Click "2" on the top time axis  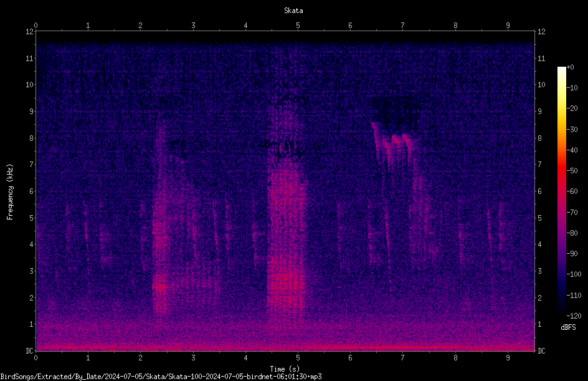[141, 26]
